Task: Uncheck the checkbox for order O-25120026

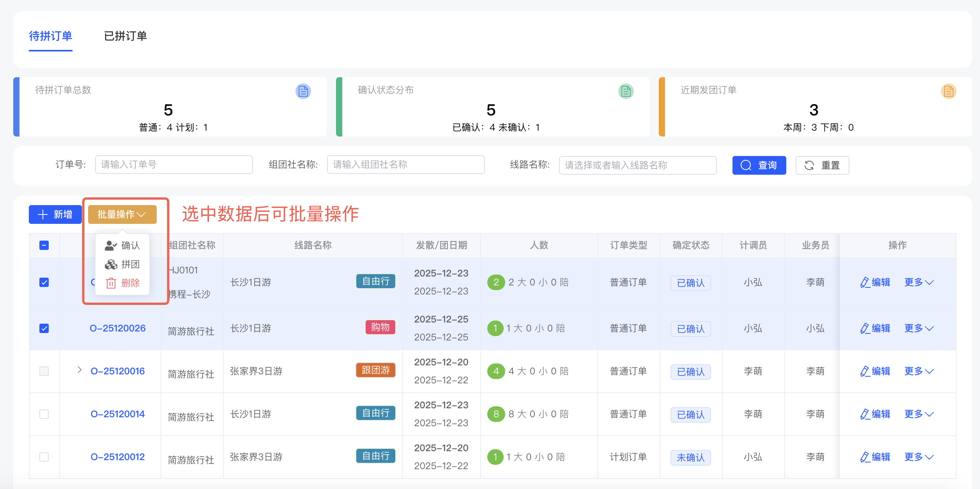Action: click(44, 328)
